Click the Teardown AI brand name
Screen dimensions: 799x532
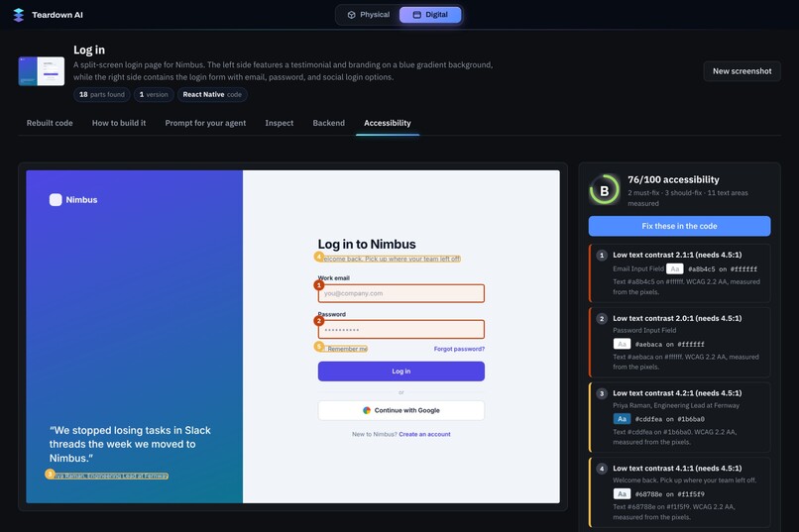pos(57,15)
